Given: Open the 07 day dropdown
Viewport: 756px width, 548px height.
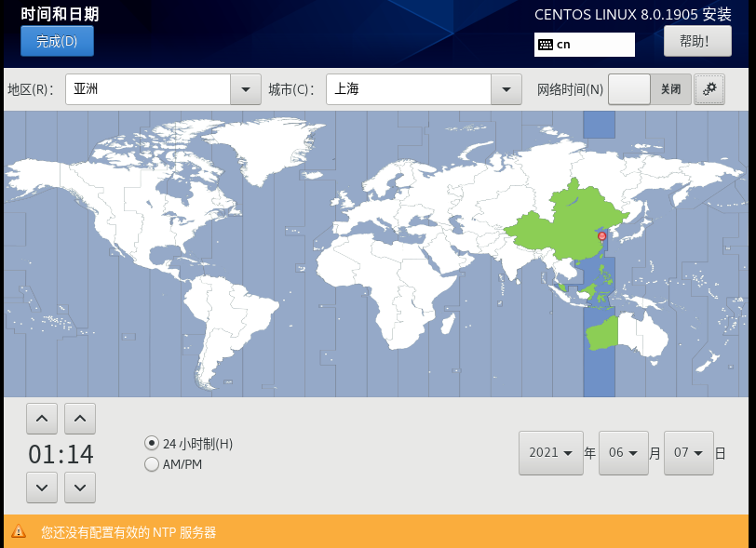Looking at the screenshot, I should 689,452.
